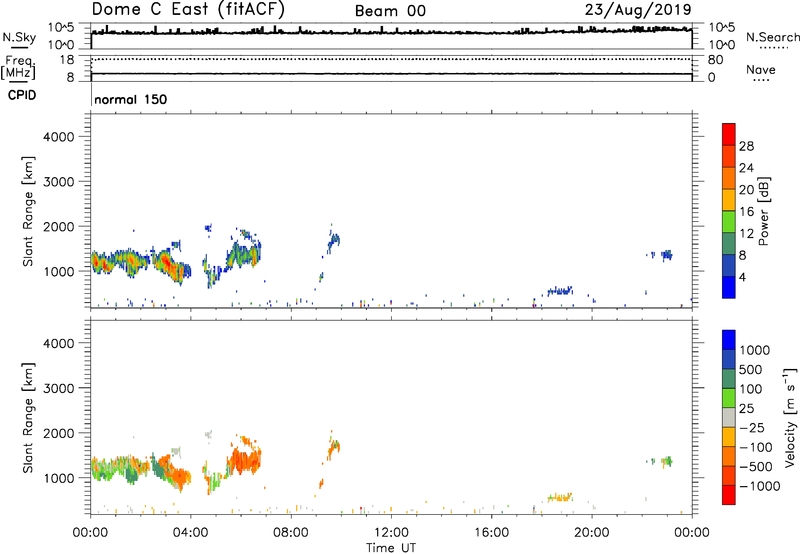Click the Velocity panel "Slant Range [km]" axis title

(x=28, y=418)
